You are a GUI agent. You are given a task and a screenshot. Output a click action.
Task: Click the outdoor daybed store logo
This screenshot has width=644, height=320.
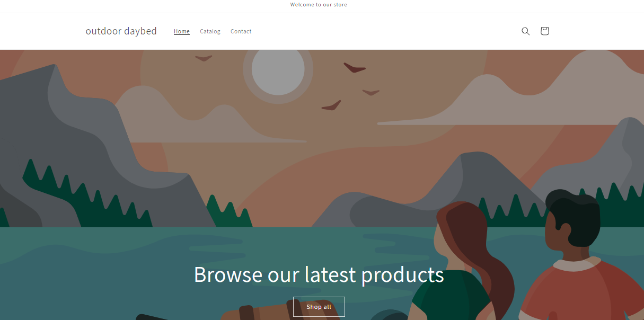[x=121, y=31]
